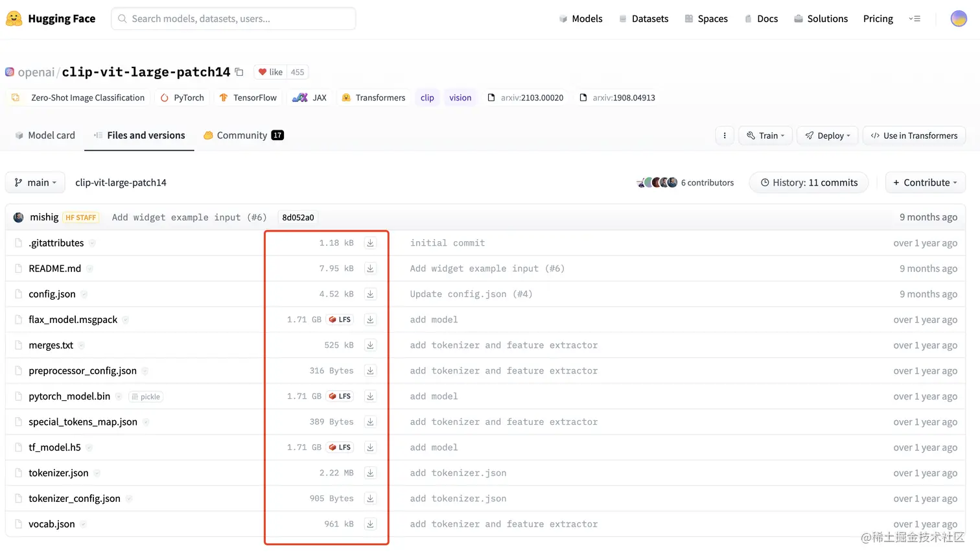
Task: Click the openai organization icon
Action: (x=10, y=72)
